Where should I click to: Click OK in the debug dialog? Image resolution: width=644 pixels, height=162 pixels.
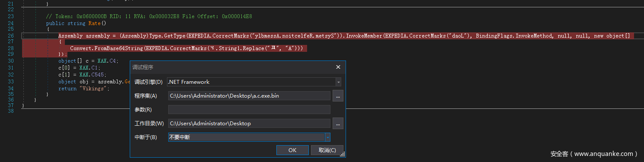(292, 150)
